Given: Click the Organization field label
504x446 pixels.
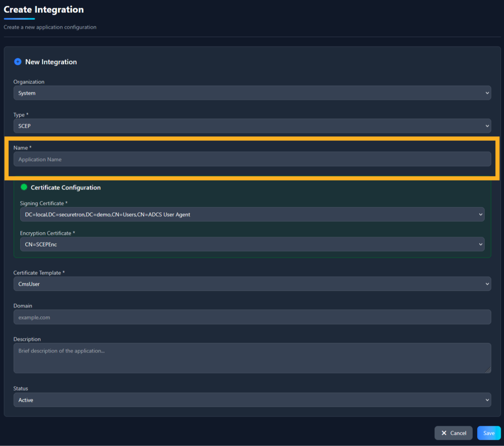Looking at the screenshot, I should point(29,82).
